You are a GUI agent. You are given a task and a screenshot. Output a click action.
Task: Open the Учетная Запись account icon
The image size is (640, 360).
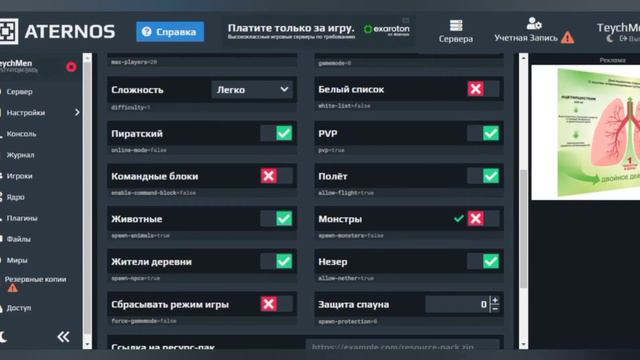tap(533, 23)
